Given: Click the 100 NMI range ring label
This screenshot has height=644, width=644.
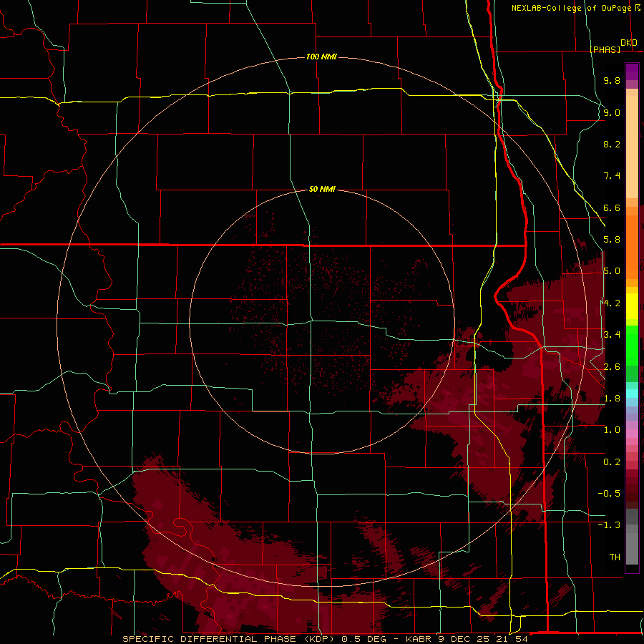Looking at the screenshot, I should click(321, 57).
